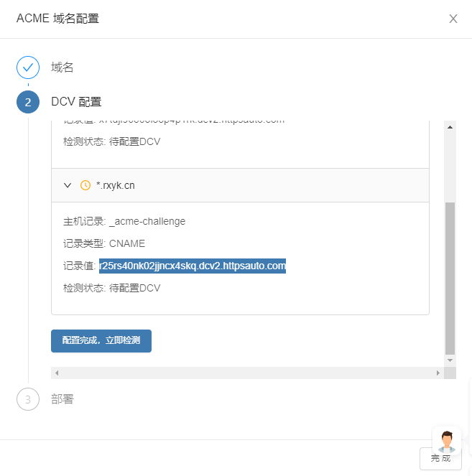
Task: Click the horizontal scrollbar left arrow
Action: pos(57,373)
